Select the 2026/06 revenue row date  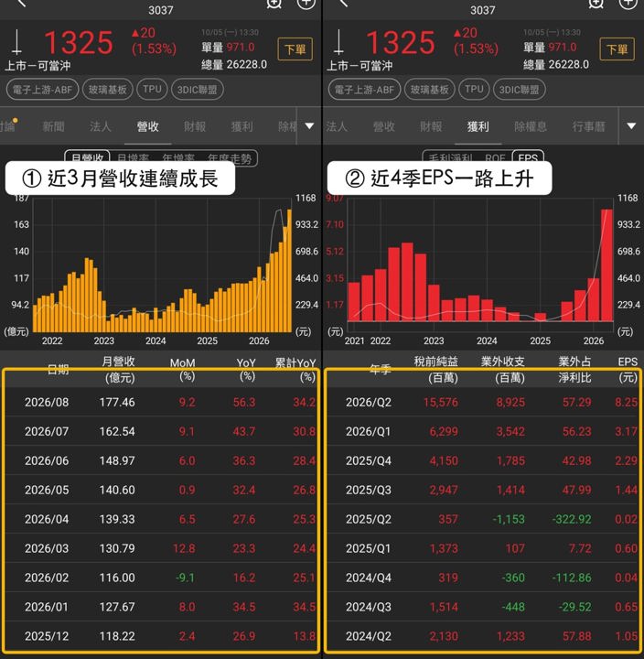(47, 460)
